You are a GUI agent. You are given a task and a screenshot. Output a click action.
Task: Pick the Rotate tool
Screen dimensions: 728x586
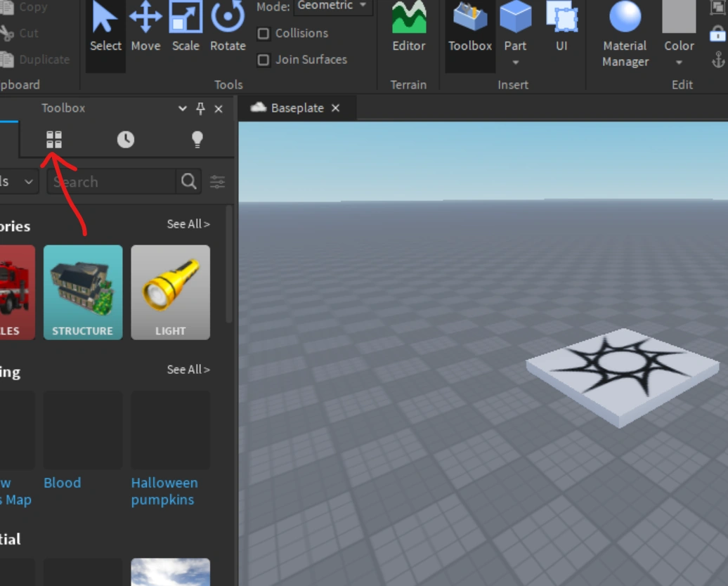pos(228,28)
